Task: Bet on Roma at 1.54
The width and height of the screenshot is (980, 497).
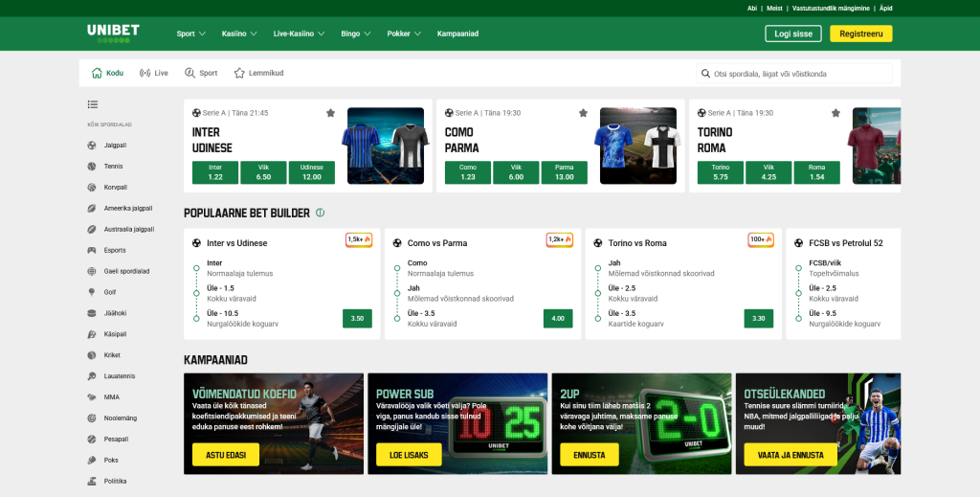Action: [817, 172]
